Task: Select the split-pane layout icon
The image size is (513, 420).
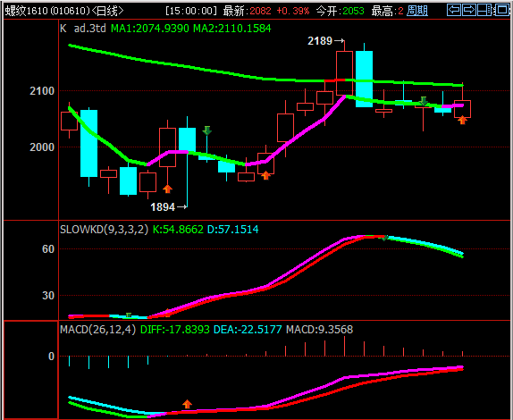Action: [485, 10]
